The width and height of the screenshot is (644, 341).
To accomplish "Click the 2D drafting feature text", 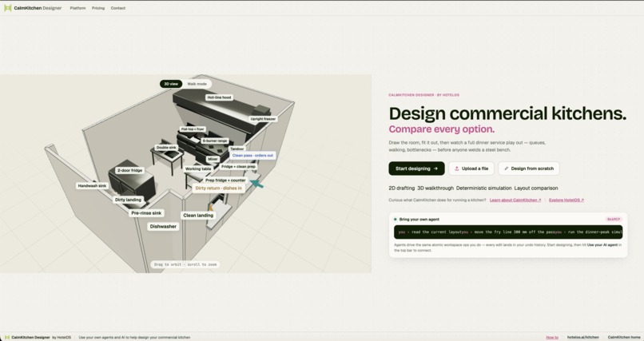I will [402, 188].
